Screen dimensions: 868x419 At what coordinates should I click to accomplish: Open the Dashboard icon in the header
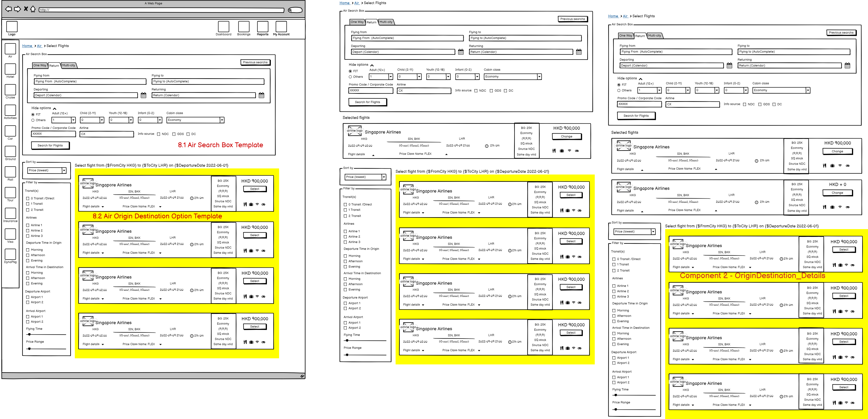(224, 27)
